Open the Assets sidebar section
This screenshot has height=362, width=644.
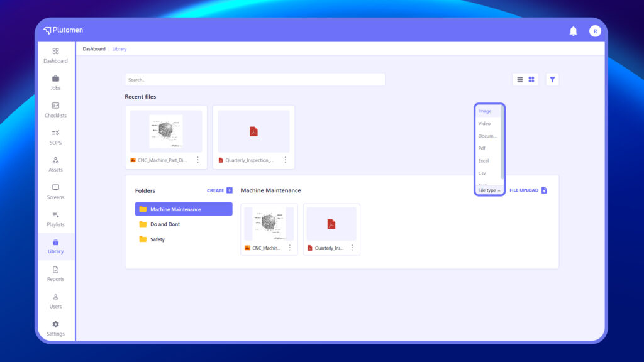pos(55,164)
